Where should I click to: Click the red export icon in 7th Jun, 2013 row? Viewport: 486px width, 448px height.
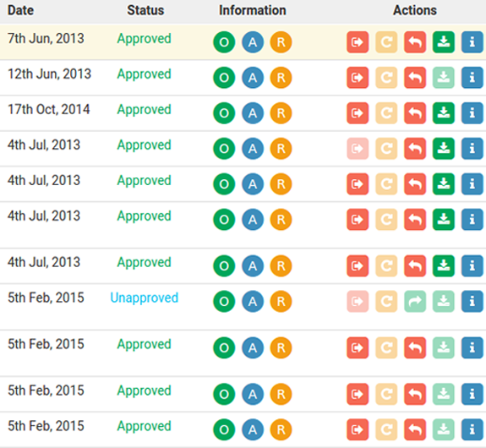(x=358, y=42)
